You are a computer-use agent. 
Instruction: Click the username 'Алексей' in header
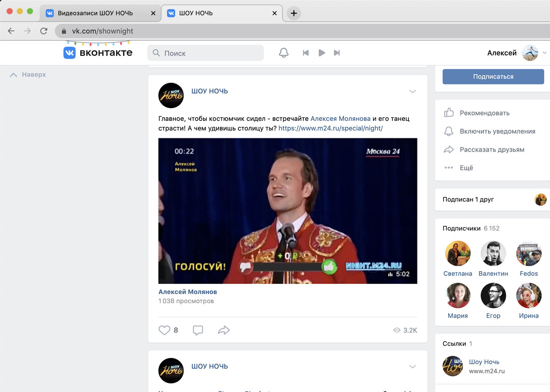tap(502, 53)
